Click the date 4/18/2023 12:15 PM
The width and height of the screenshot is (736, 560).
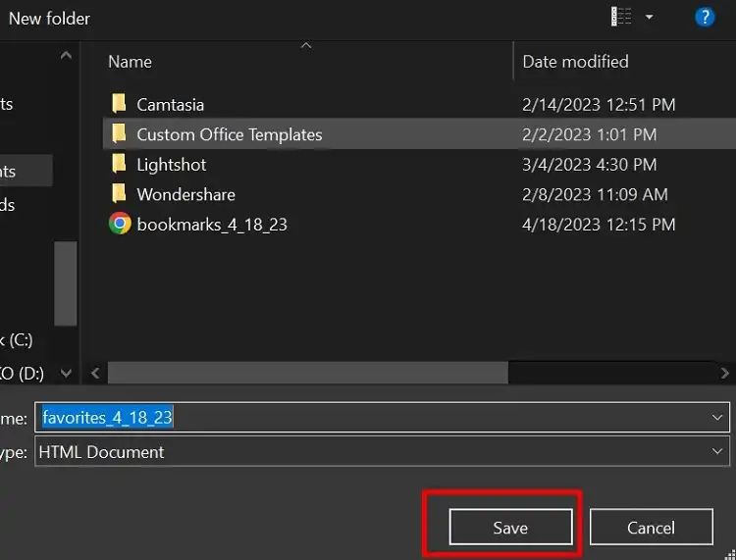click(599, 225)
